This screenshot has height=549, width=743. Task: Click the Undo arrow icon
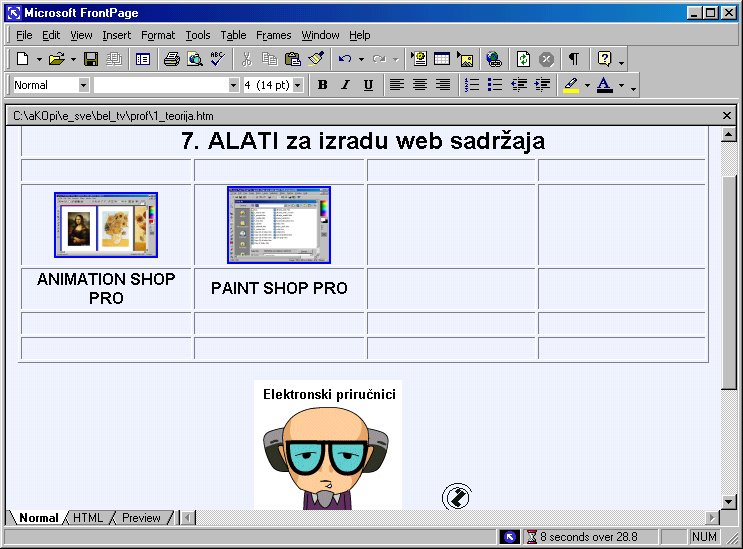coord(345,59)
